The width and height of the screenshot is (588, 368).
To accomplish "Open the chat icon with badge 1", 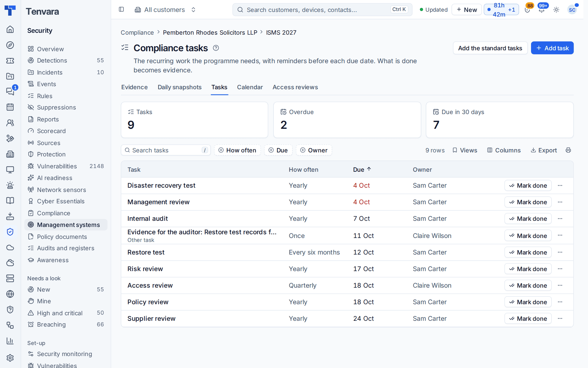I will pos(10,91).
